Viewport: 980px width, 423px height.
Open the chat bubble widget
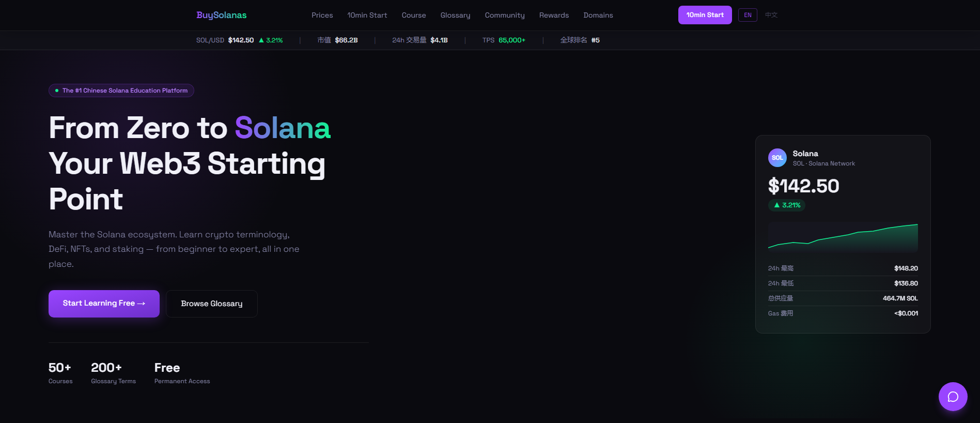click(953, 397)
